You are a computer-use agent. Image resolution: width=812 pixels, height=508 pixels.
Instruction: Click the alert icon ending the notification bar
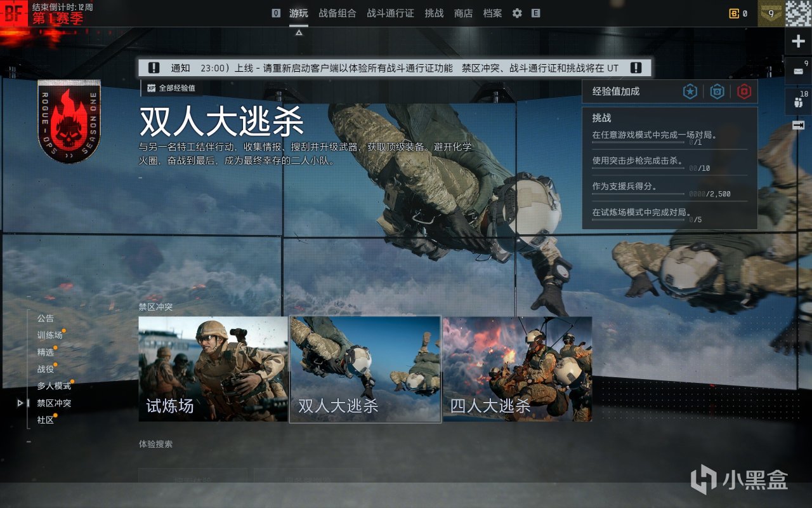pyautogui.click(x=636, y=68)
